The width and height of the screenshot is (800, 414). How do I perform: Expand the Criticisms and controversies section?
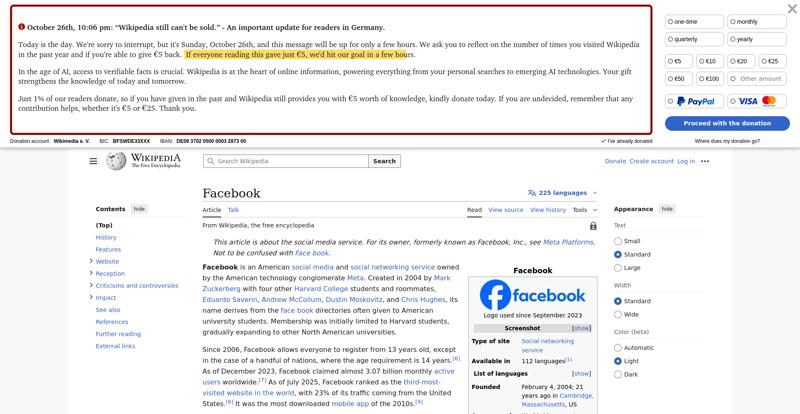[91, 285]
